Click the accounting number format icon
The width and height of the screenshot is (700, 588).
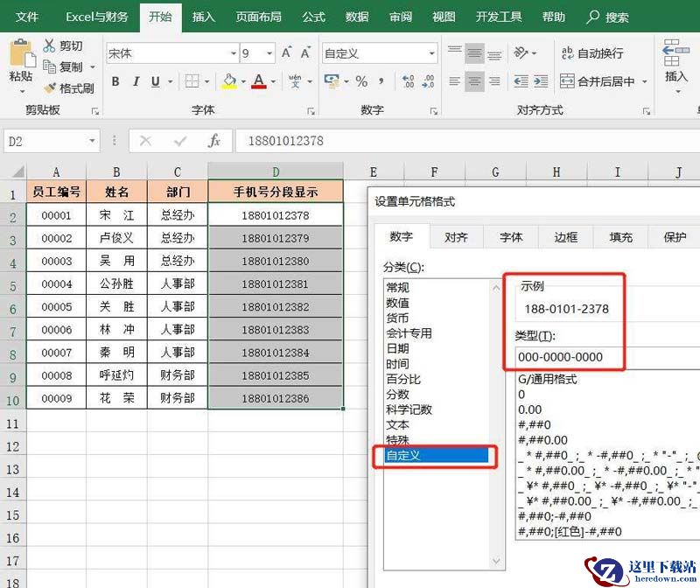(x=332, y=81)
